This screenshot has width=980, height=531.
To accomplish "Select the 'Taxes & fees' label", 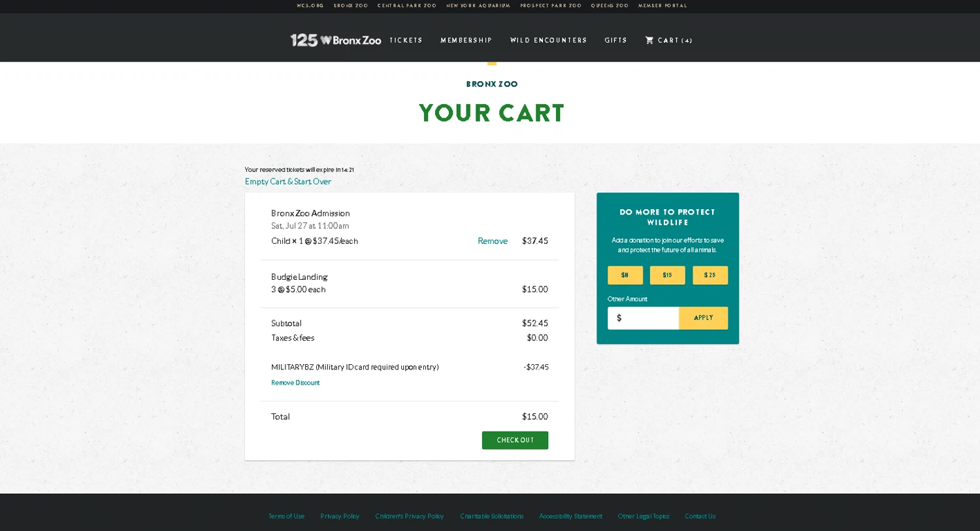I will pyautogui.click(x=293, y=338).
